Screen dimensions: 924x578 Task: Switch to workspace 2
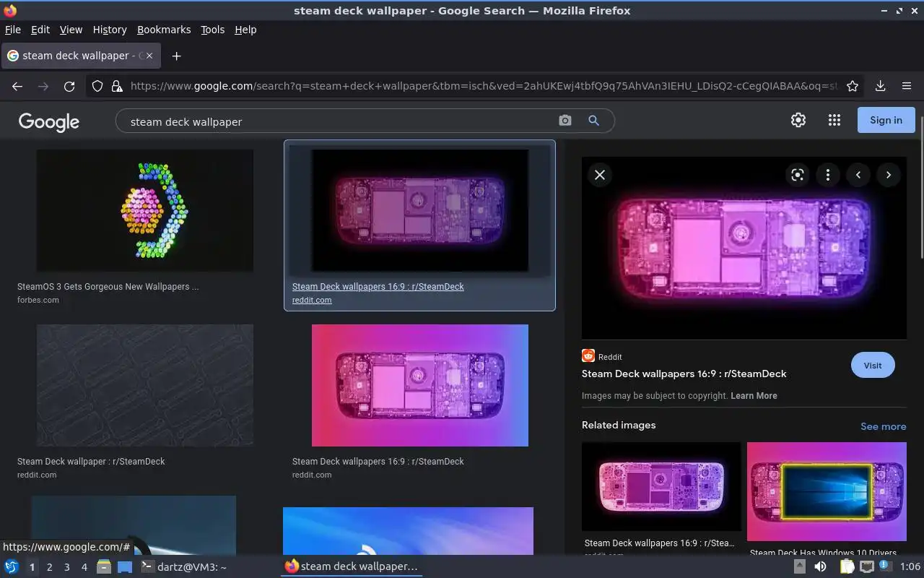tap(49, 567)
